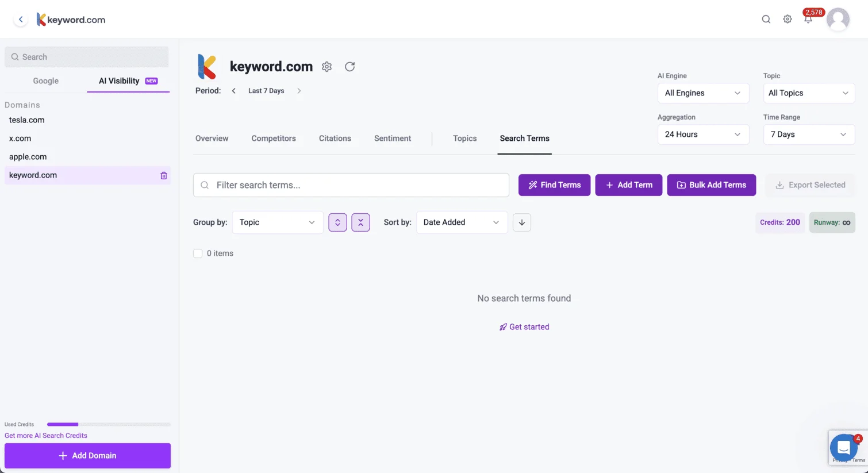This screenshot has width=868, height=473.
Task: Click the keyword.com logo in the top bar
Action: (x=70, y=18)
